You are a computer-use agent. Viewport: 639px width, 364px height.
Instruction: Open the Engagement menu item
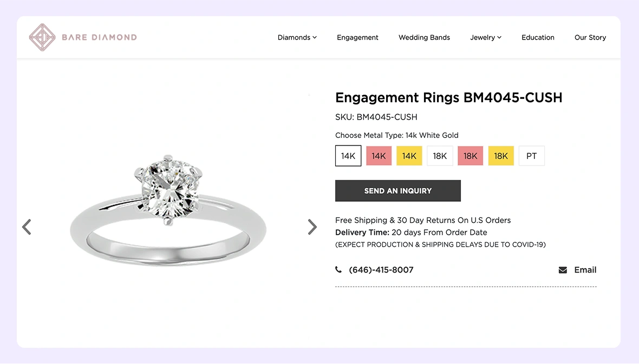click(357, 37)
